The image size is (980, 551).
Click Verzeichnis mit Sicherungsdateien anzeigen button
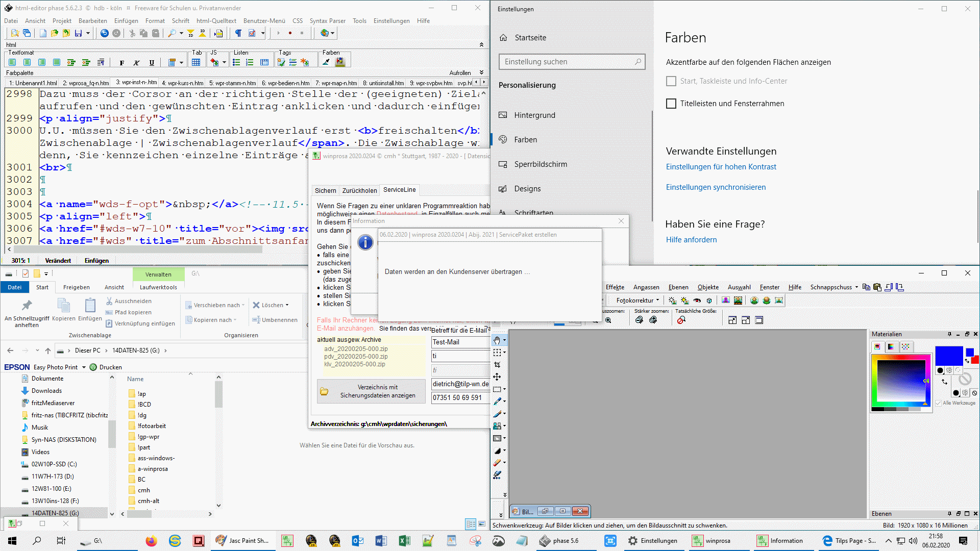tap(371, 391)
